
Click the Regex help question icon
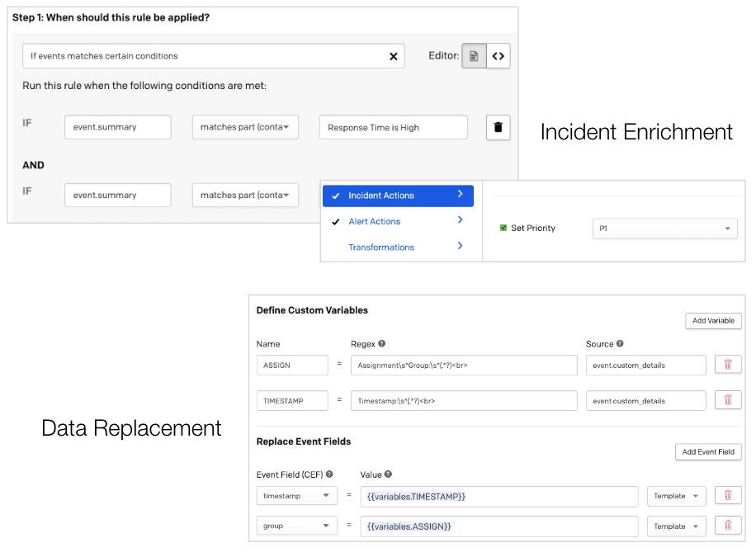click(x=382, y=344)
